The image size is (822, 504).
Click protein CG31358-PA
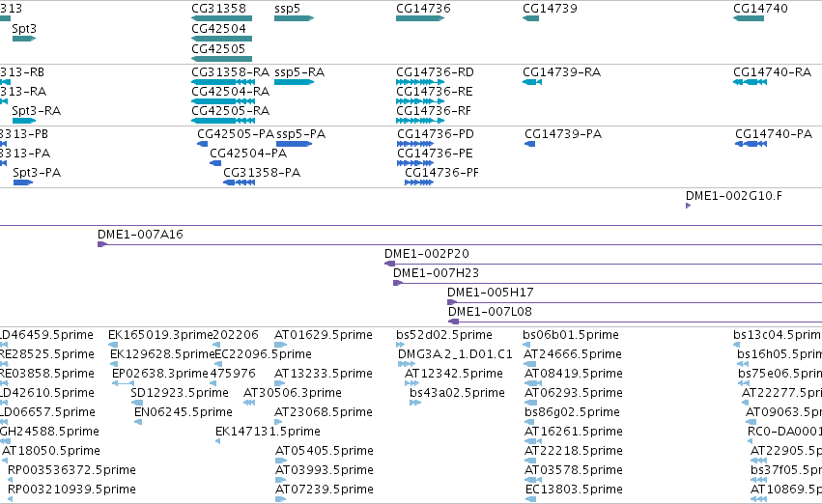pyautogui.click(x=262, y=173)
